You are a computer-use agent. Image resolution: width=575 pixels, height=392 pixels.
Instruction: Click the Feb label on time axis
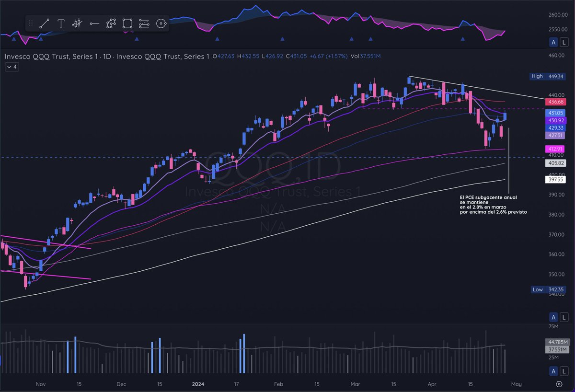pyautogui.click(x=278, y=384)
